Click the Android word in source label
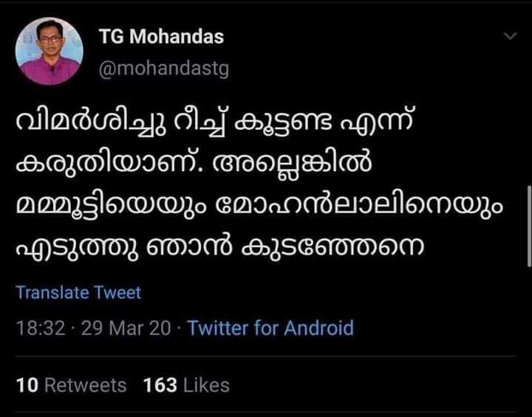Viewport: 532px width, 417px height. 321,328
